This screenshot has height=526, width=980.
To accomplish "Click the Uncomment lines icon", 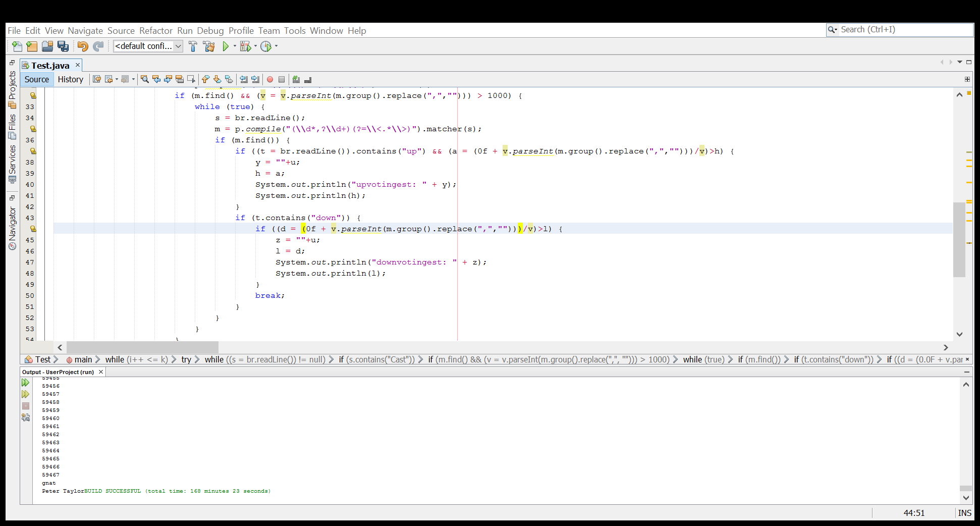I will pyautogui.click(x=308, y=79).
